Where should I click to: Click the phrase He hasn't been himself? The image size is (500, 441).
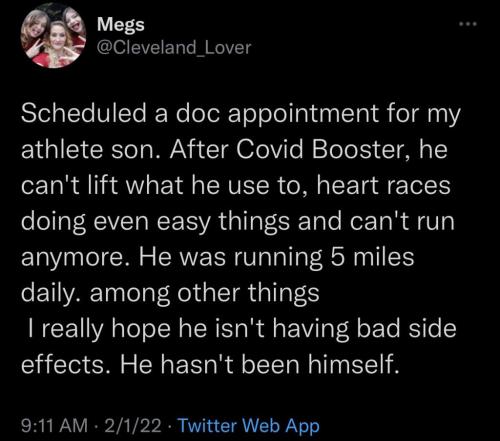click(x=259, y=365)
